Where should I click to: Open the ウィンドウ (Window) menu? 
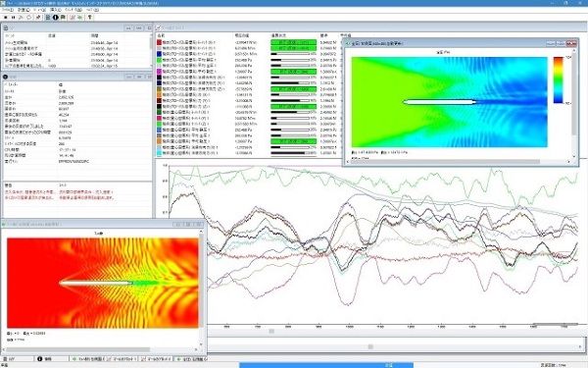(x=73, y=10)
